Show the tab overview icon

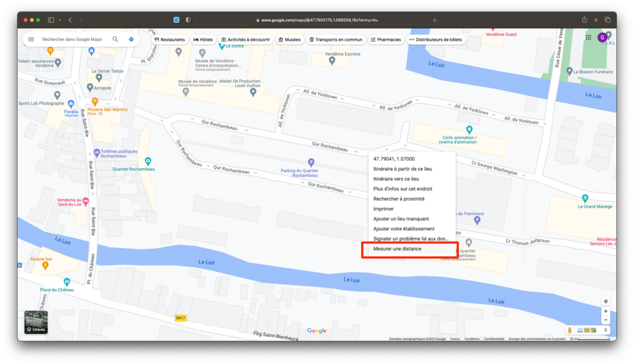[x=607, y=20]
